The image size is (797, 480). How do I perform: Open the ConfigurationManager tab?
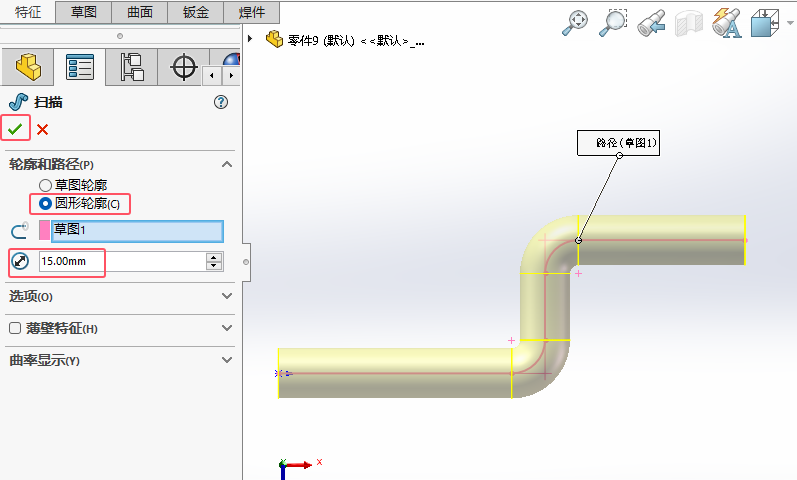click(132, 67)
